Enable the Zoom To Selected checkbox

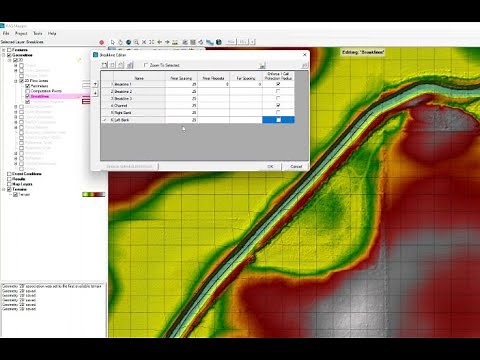coord(146,65)
